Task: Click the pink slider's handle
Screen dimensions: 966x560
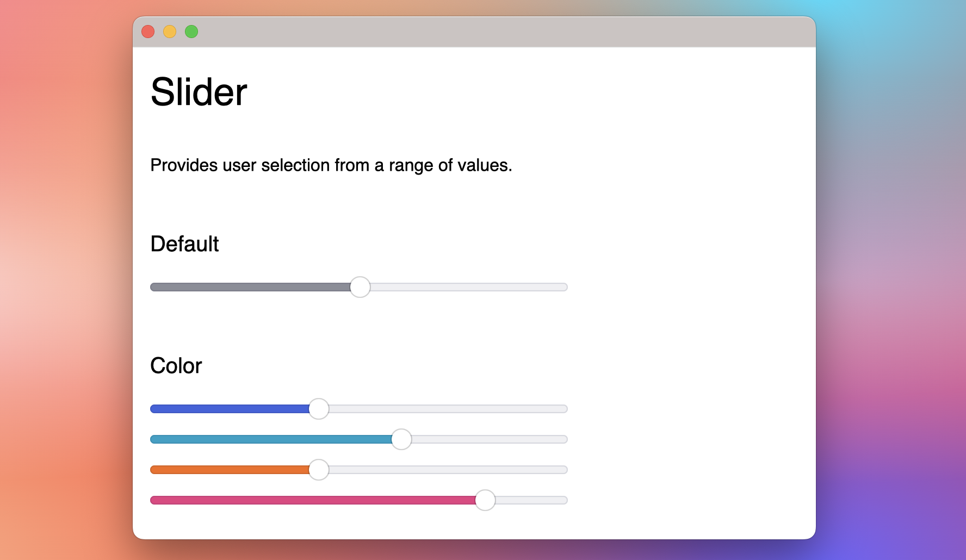Action: pyautogui.click(x=485, y=500)
